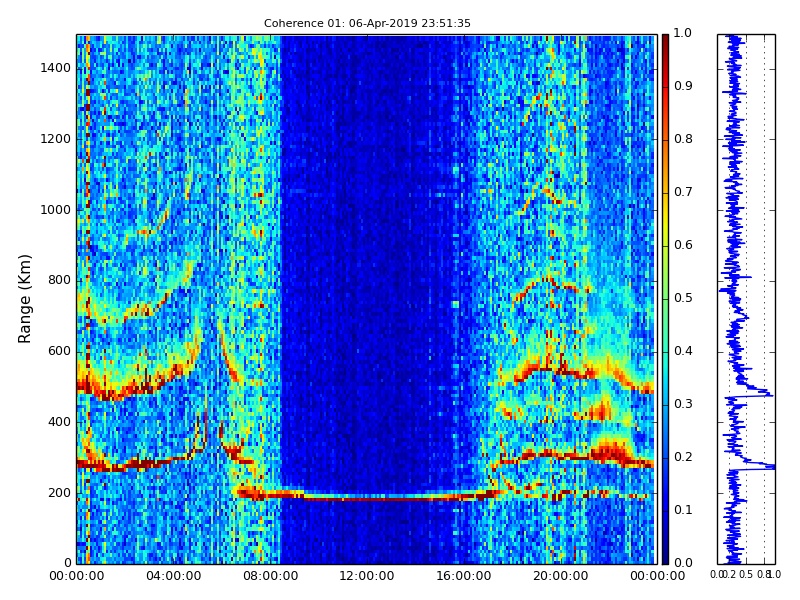Click the 0.3 colorbar tick label
Viewport: 800px width, 600px height.
[683, 404]
